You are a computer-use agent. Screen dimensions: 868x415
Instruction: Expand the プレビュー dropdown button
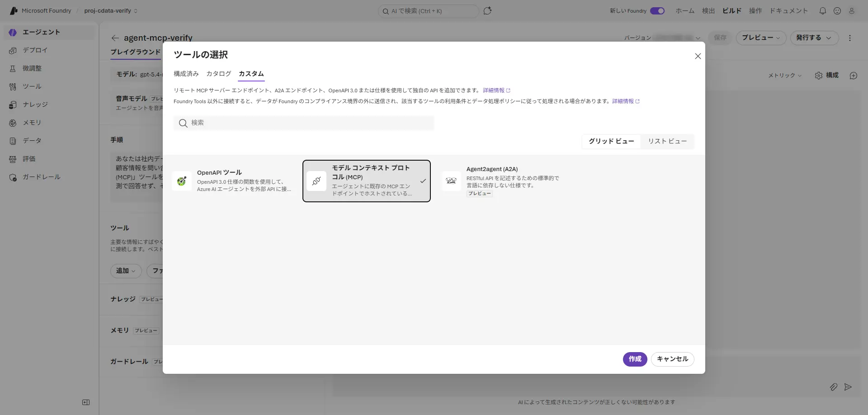[x=761, y=38]
